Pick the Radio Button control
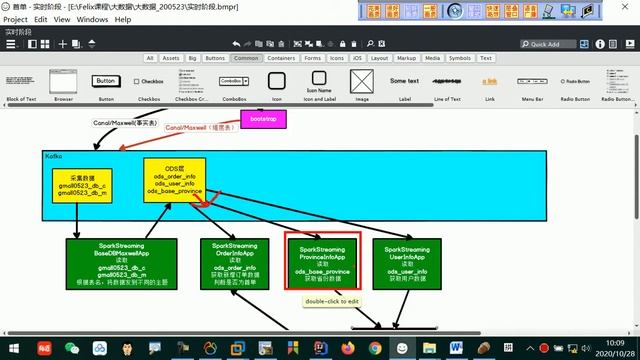Image resolution: width=640 pixels, height=360 pixels. [x=575, y=85]
